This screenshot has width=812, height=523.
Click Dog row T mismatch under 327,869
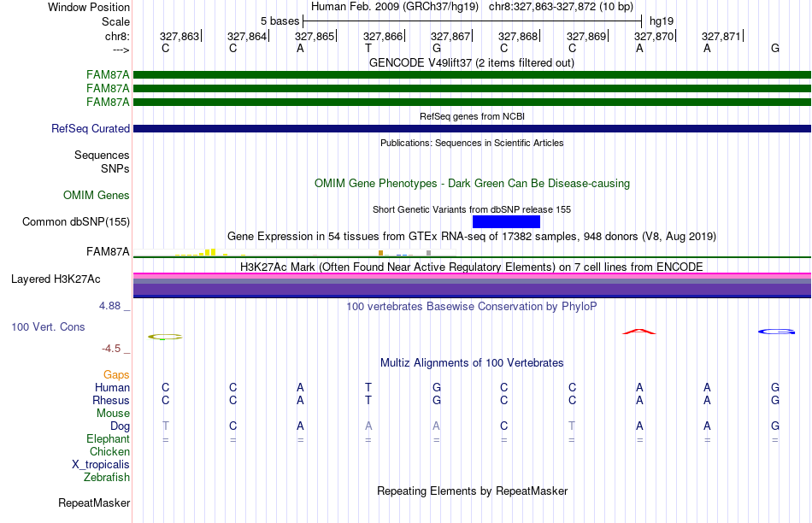pos(572,426)
